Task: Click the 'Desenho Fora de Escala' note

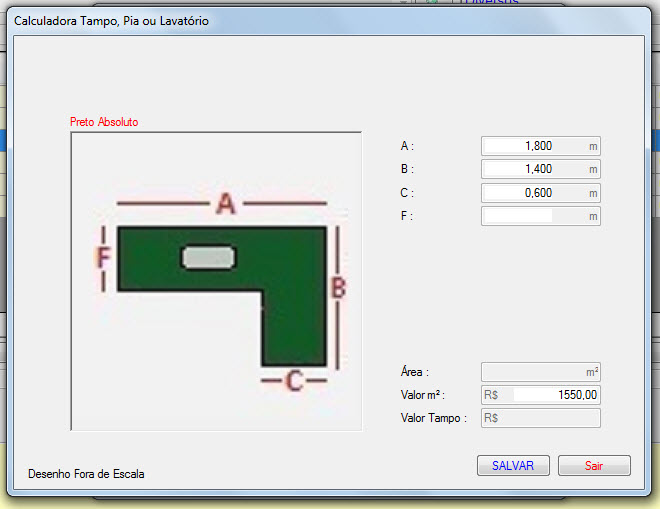Action: (86, 474)
